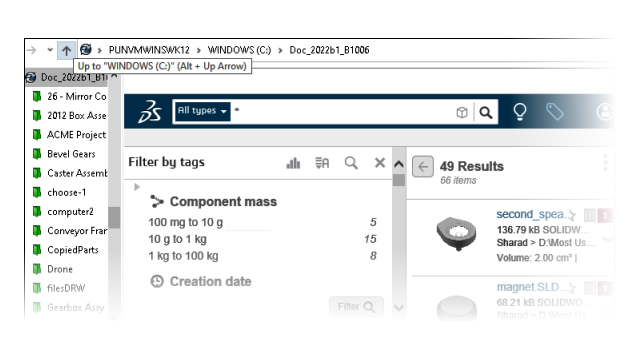The image size is (640, 360).
Task: Click the 3D cube search icon
Action: point(462,112)
